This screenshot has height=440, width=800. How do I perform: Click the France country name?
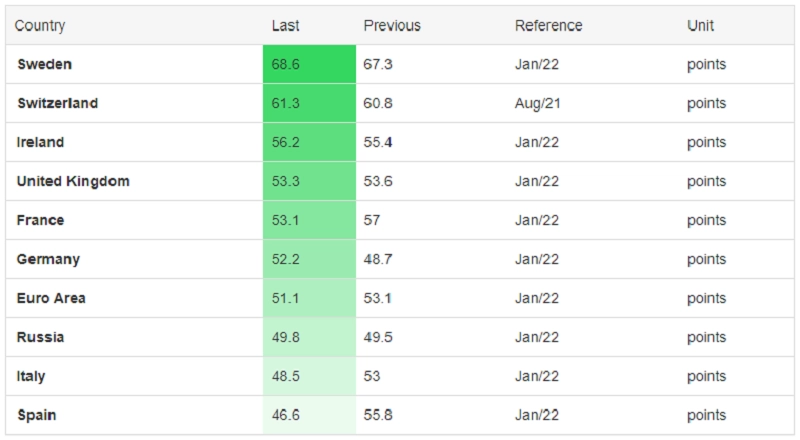tap(40, 220)
